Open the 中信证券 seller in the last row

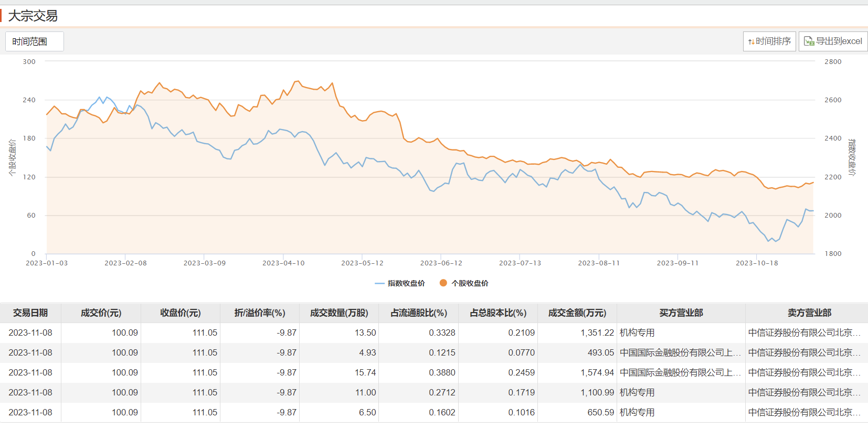pyautogui.click(x=804, y=413)
